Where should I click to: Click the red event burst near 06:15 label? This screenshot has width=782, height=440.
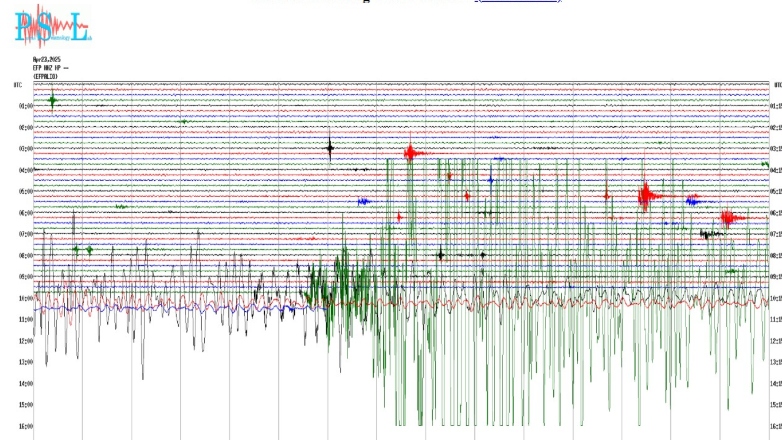[731, 217]
